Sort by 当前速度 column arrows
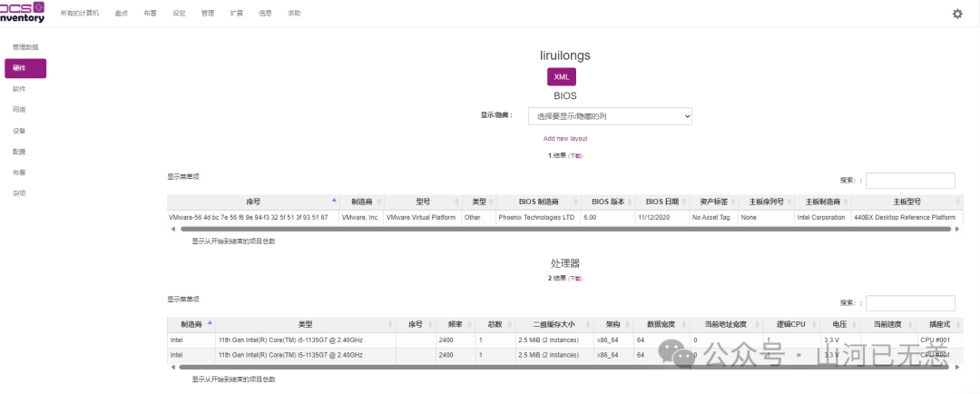The height and width of the screenshot is (394, 980). 911,325
